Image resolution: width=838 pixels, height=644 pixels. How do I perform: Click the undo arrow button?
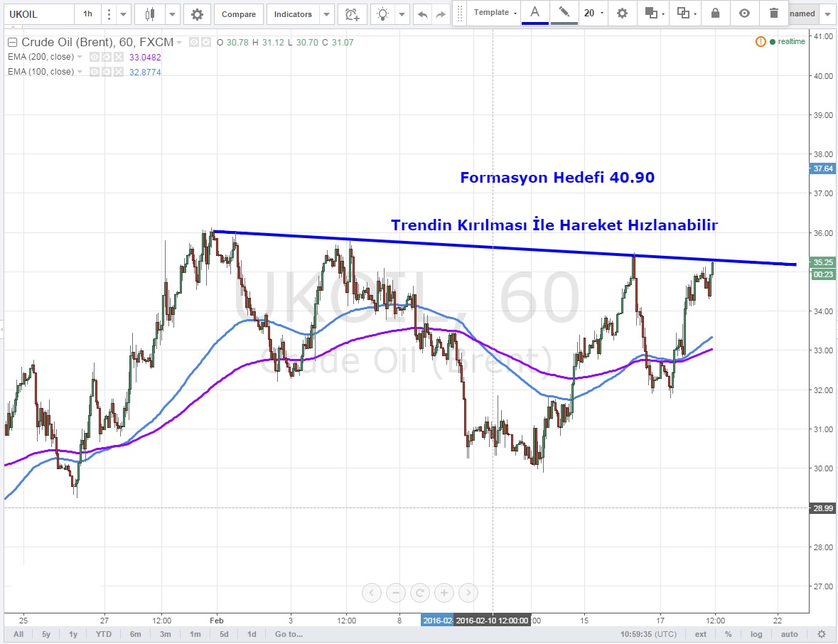[x=422, y=14]
